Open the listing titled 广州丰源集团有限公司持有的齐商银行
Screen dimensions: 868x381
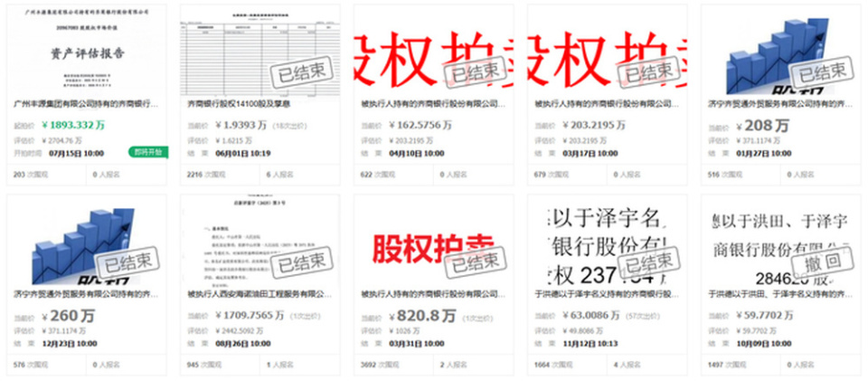[86, 103]
